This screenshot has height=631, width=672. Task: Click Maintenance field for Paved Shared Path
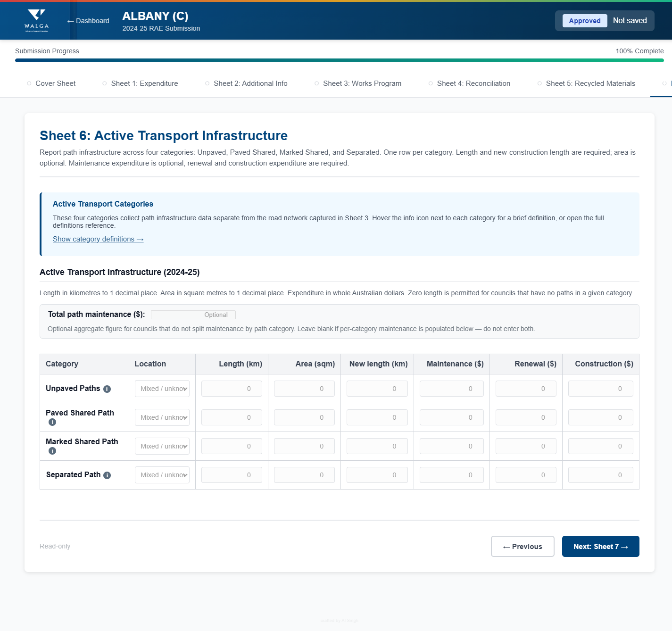click(x=452, y=417)
